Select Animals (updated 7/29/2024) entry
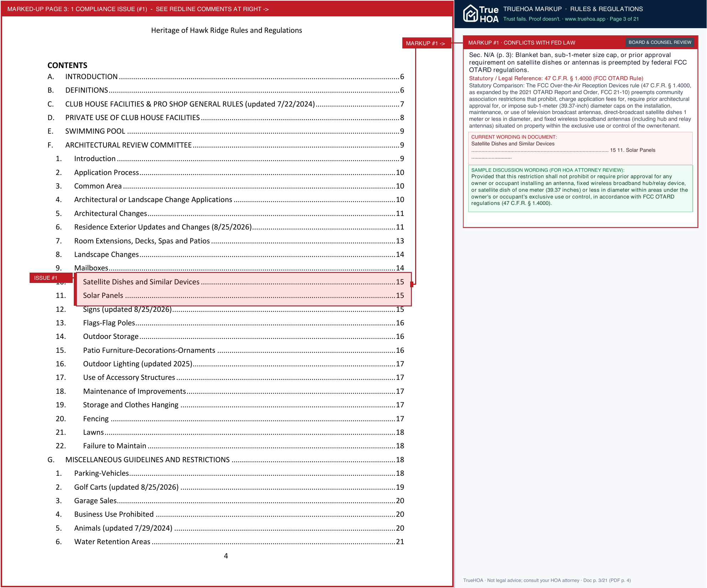707x588 pixels. coord(230,528)
